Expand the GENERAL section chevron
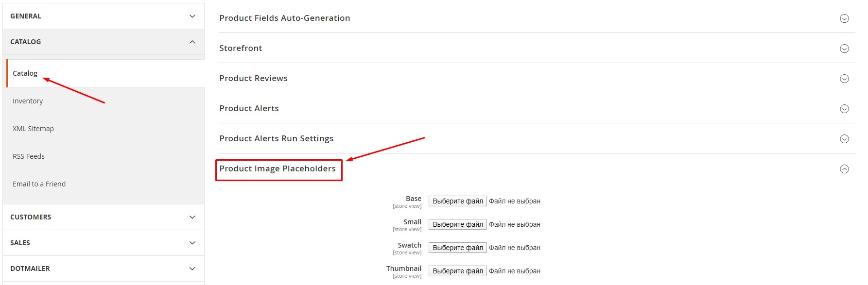The height and width of the screenshot is (285, 868). pos(192,16)
